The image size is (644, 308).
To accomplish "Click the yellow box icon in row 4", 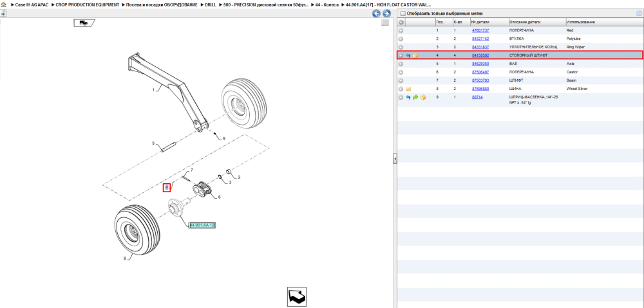I will [415, 55].
